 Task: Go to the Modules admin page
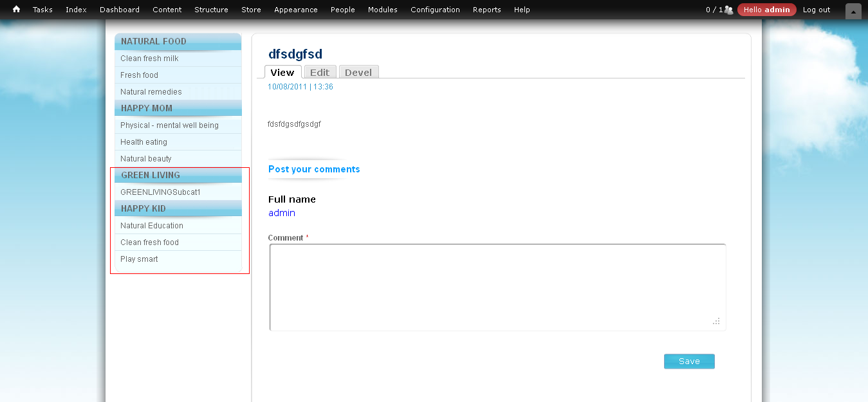(x=382, y=10)
